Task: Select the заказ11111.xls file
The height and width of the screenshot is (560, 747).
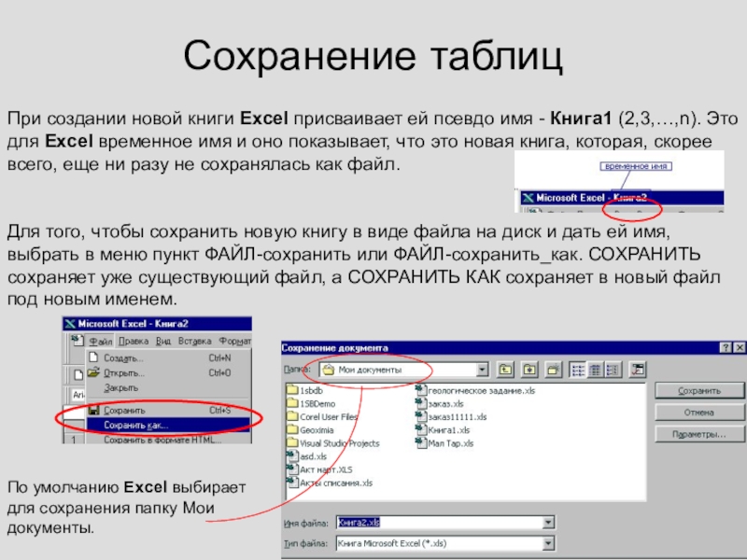Action: 452,416
